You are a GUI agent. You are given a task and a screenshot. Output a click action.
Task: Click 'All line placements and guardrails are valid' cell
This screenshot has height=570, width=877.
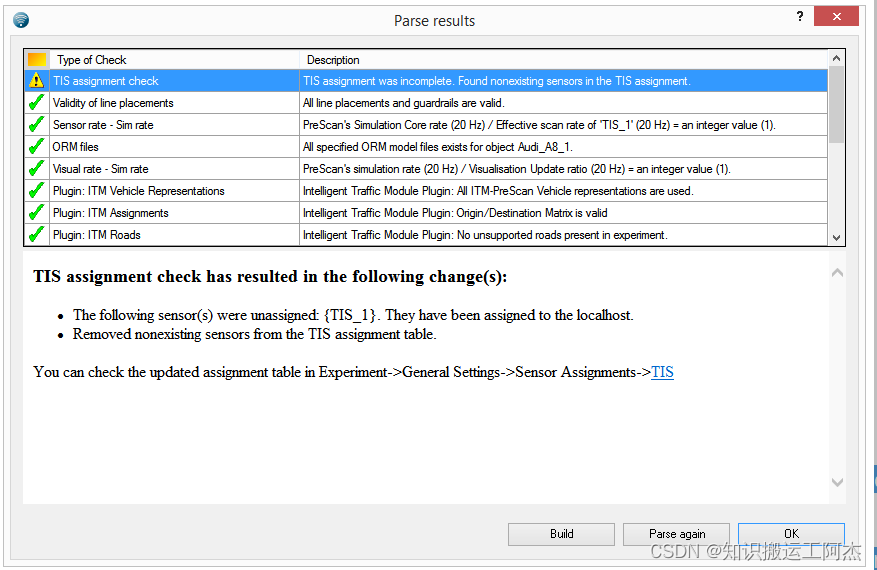click(564, 103)
